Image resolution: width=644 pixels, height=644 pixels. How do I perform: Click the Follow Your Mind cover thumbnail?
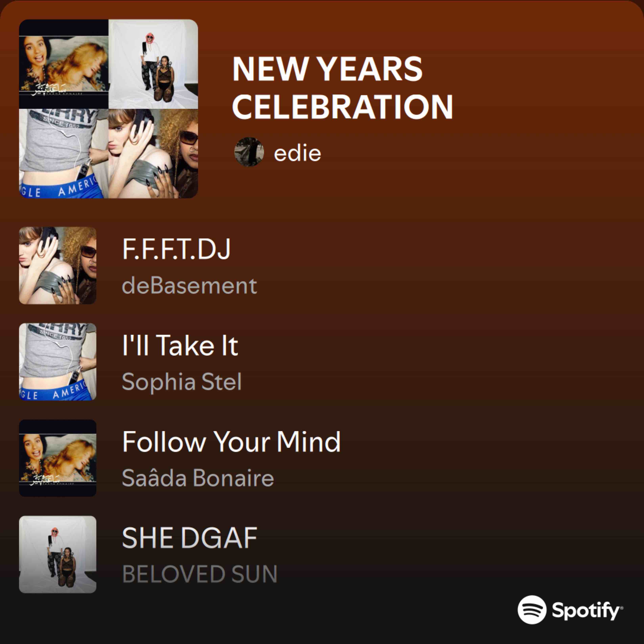(x=58, y=458)
